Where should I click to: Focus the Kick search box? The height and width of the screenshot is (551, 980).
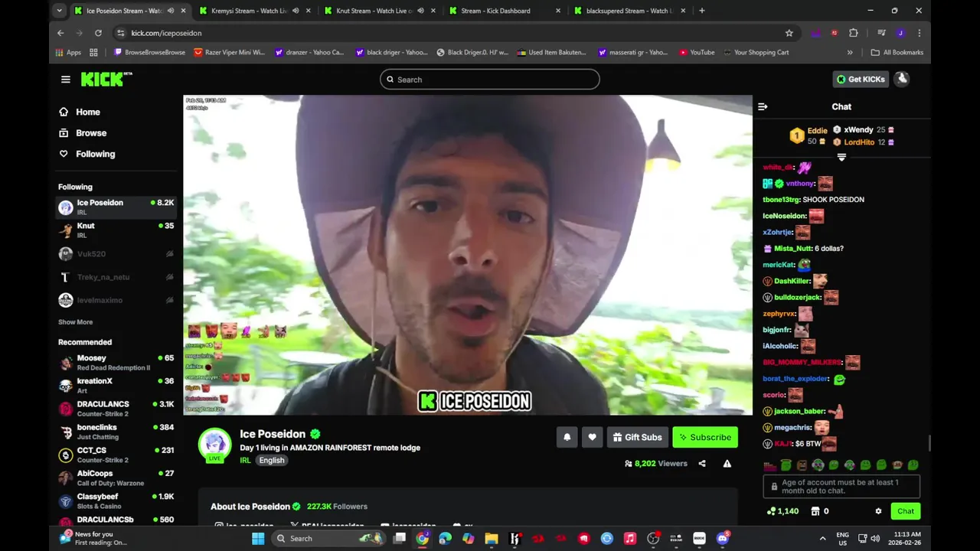coord(490,80)
